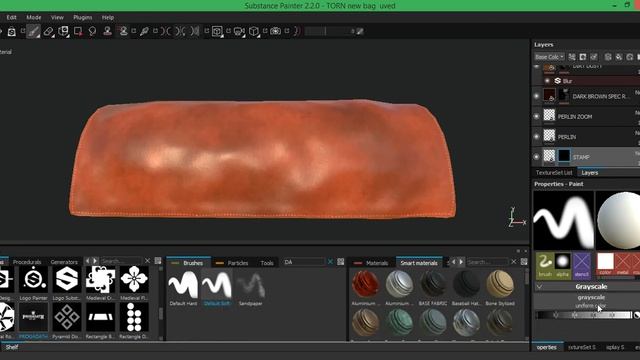Go to previous alpha shelf tab arrow

point(87,261)
